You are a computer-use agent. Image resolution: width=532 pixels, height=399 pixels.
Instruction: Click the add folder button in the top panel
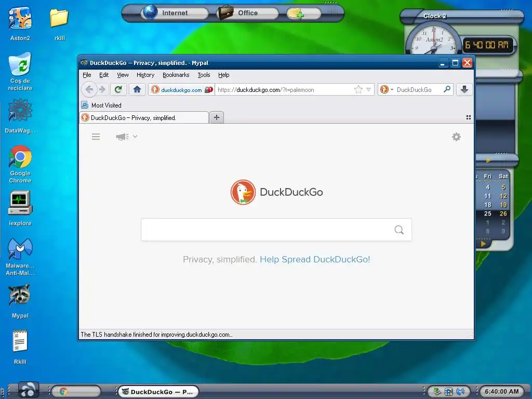[303, 14]
